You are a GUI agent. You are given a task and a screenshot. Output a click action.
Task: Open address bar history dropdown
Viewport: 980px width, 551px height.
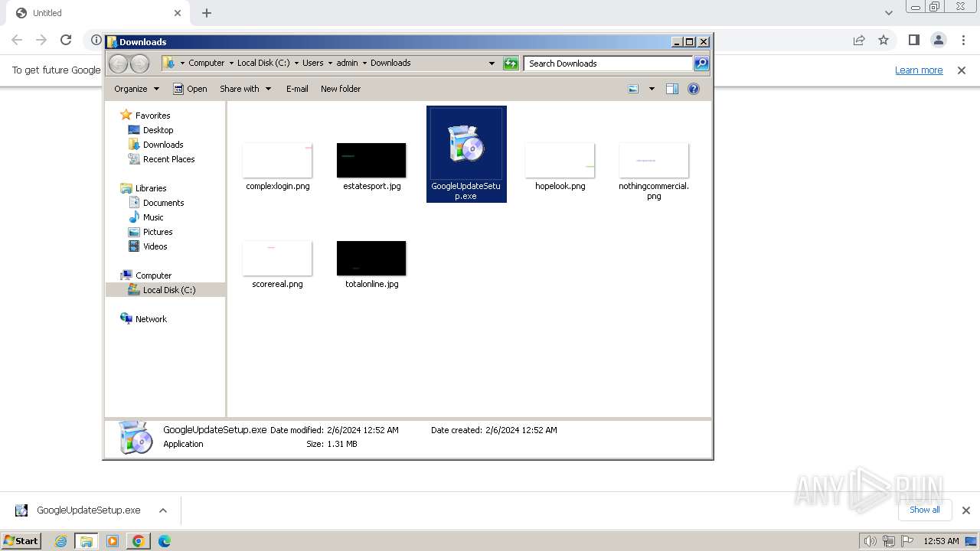click(x=492, y=64)
